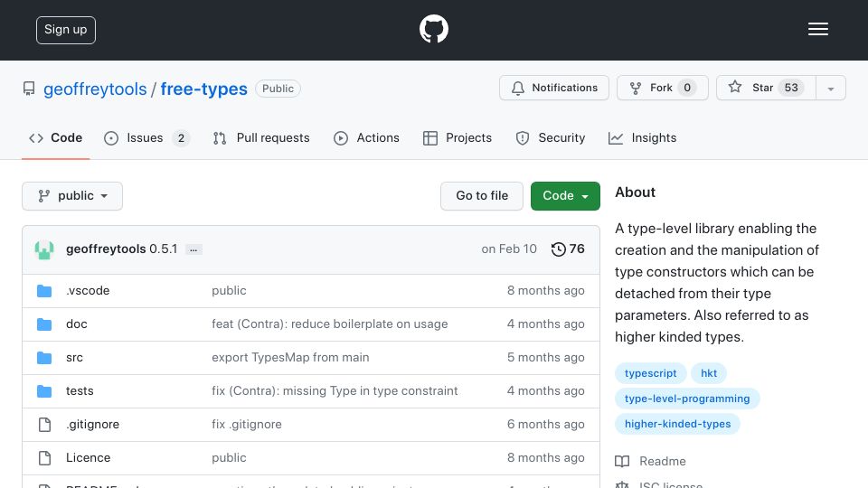
Task: Open the Issues tab
Action: [146, 137]
